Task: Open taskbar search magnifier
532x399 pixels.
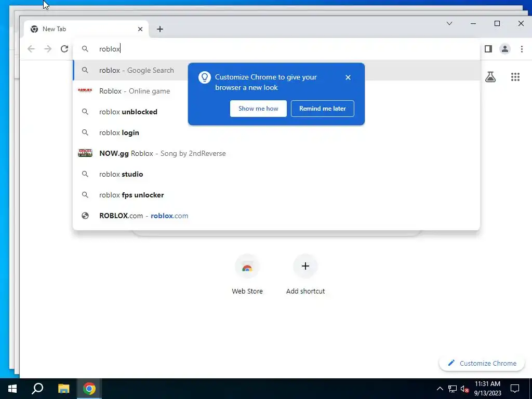Action: coord(37,389)
